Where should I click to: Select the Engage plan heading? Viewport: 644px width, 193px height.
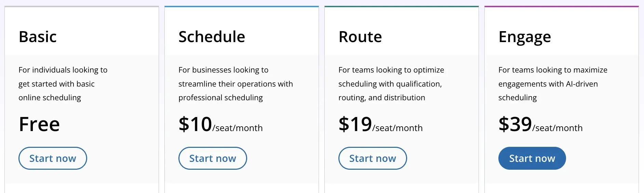pyautogui.click(x=525, y=37)
